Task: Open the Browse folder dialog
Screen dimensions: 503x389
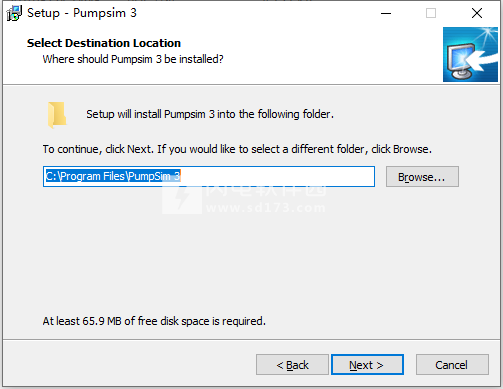Action: point(422,177)
